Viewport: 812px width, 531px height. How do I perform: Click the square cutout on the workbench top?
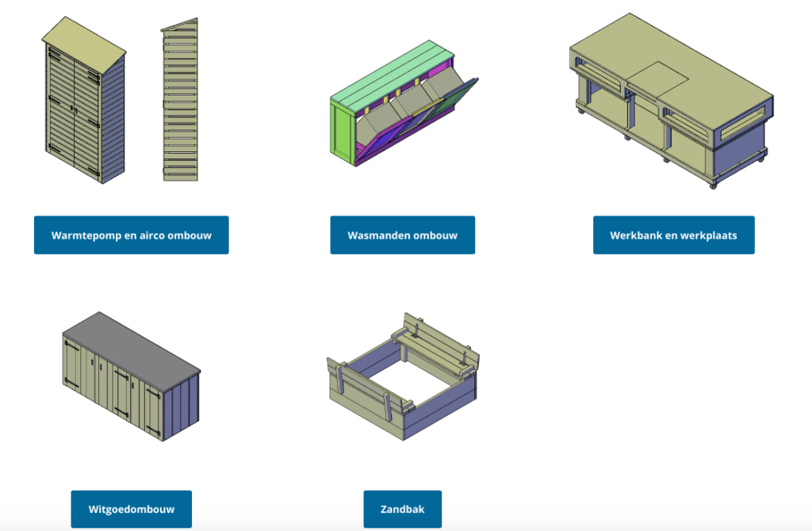pos(658,77)
